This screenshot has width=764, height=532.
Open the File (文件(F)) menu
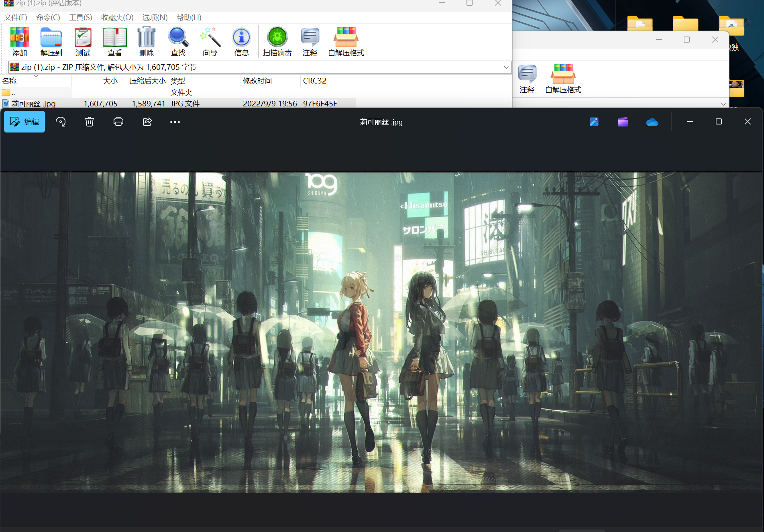16,17
